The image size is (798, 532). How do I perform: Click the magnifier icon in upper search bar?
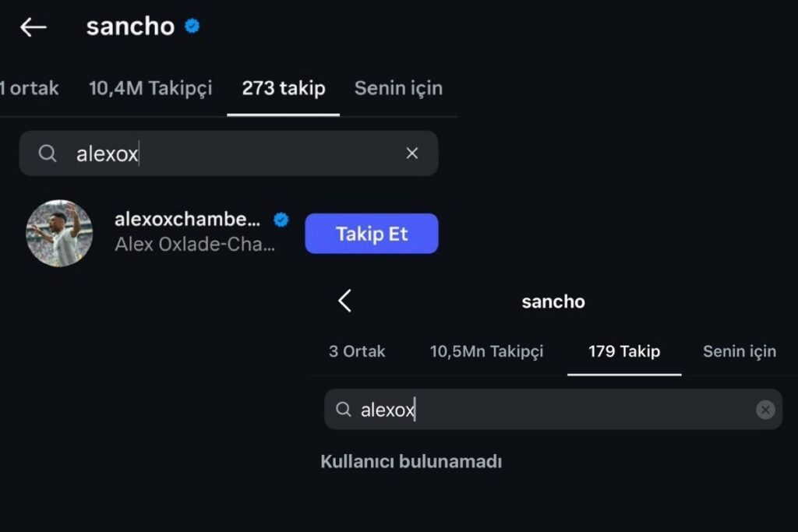48,153
